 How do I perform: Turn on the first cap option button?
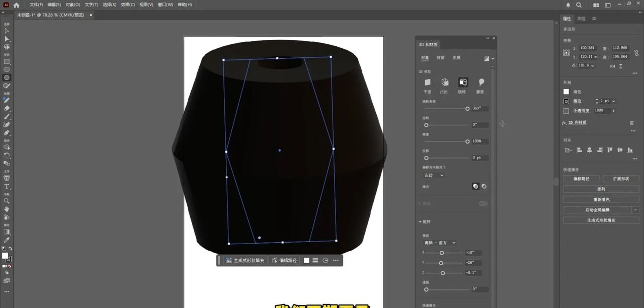475,186
